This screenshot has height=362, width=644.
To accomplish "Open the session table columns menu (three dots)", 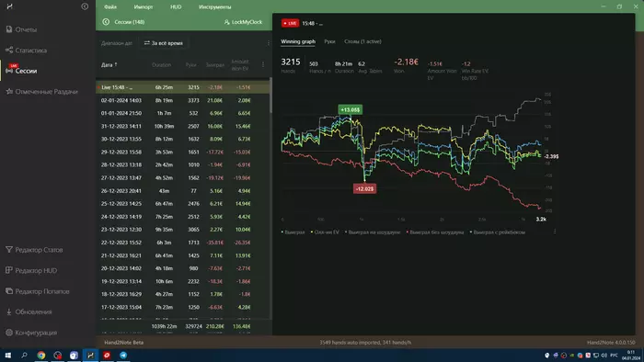I will tap(263, 64).
